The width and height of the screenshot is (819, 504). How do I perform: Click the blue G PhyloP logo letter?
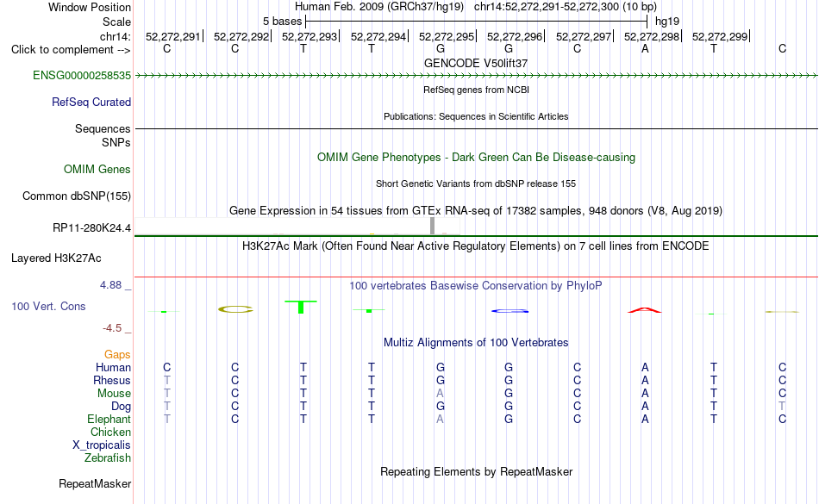510,312
